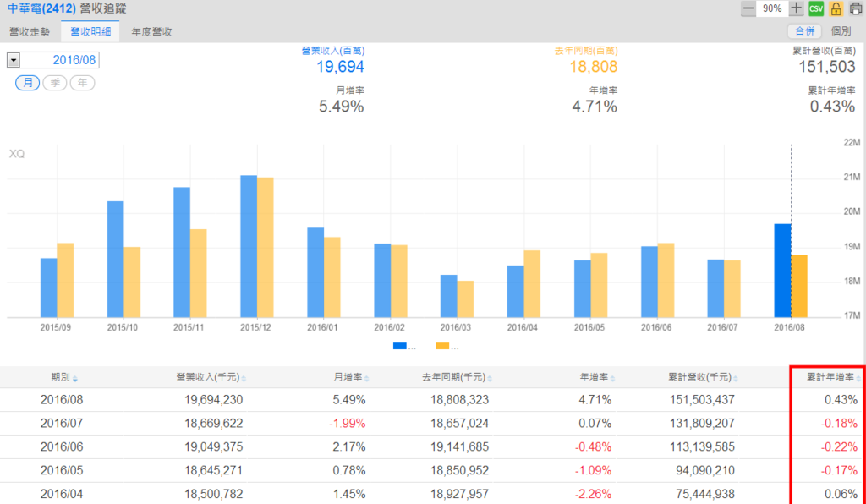Click the 18,808,323 last-year cell

click(459, 400)
